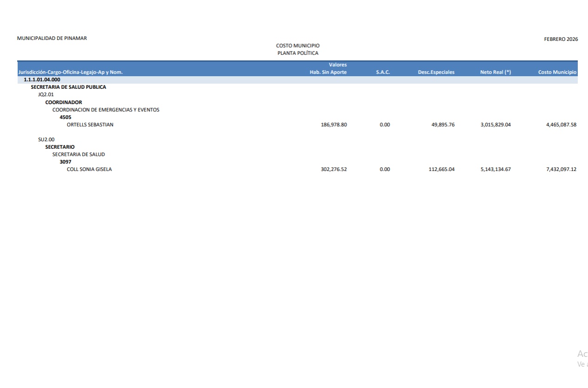Viewport: 588px width, 388px height.
Task: Click legajo number 3097
Action: click(x=65, y=162)
